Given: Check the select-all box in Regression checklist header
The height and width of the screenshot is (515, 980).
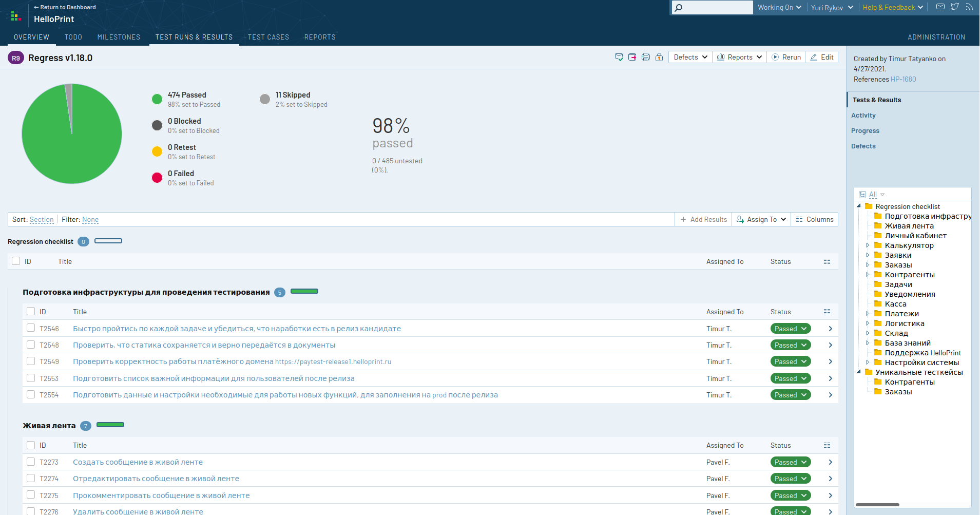Looking at the screenshot, I should 16,261.
